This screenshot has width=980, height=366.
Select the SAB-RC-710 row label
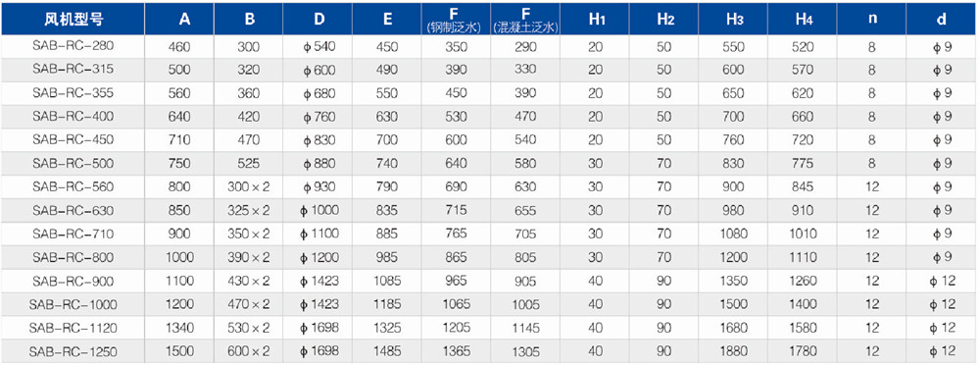[x=73, y=234]
